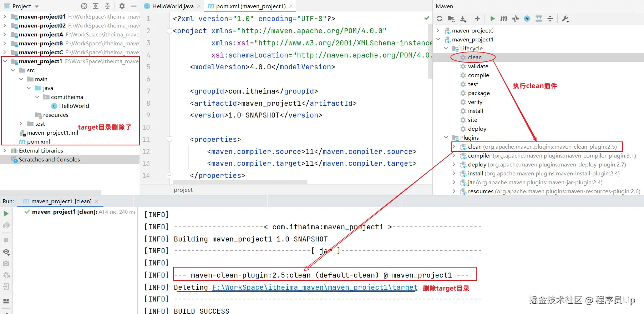Add Maven project with plus icon
This screenshot has width=644, height=314.
tap(477, 19)
